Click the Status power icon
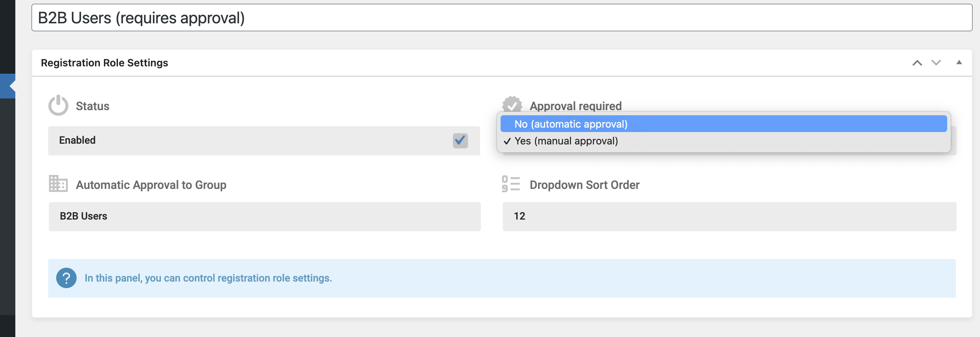The height and width of the screenshot is (337, 980). click(x=58, y=105)
